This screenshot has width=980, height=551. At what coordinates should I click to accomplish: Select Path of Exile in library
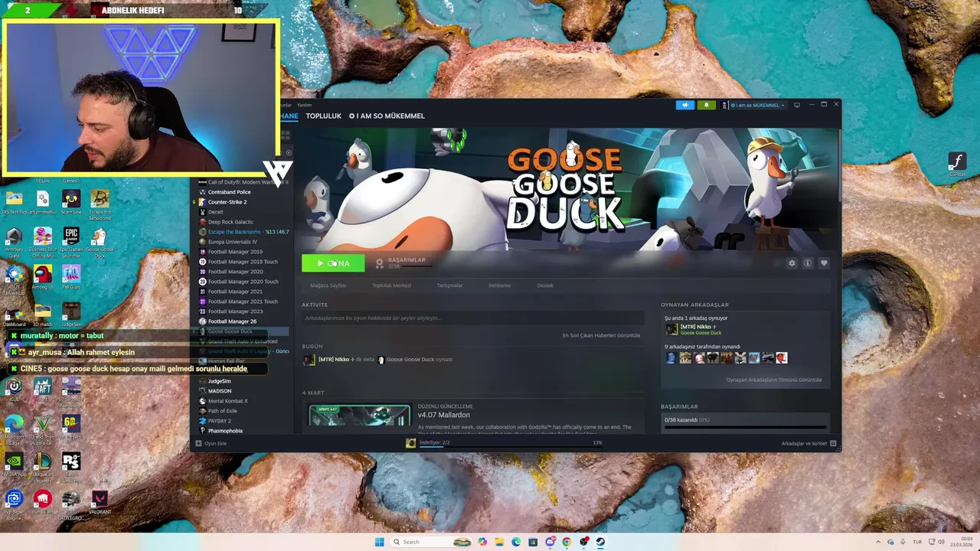pos(222,411)
